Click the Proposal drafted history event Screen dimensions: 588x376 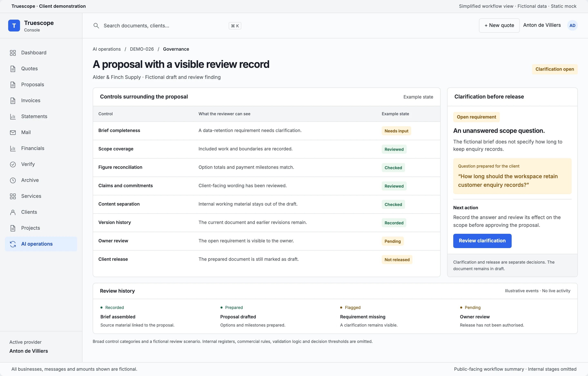pos(253,316)
